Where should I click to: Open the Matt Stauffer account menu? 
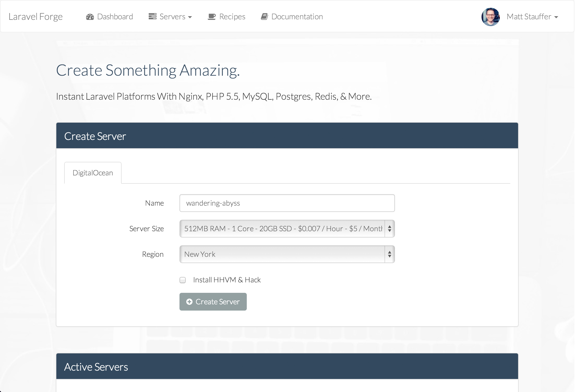click(532, 17)
